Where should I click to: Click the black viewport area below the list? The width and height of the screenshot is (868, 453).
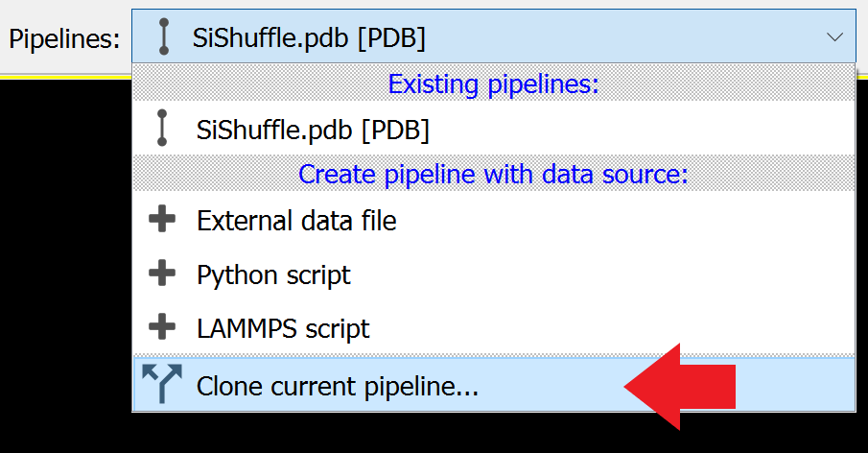click(x=480, y=434)
